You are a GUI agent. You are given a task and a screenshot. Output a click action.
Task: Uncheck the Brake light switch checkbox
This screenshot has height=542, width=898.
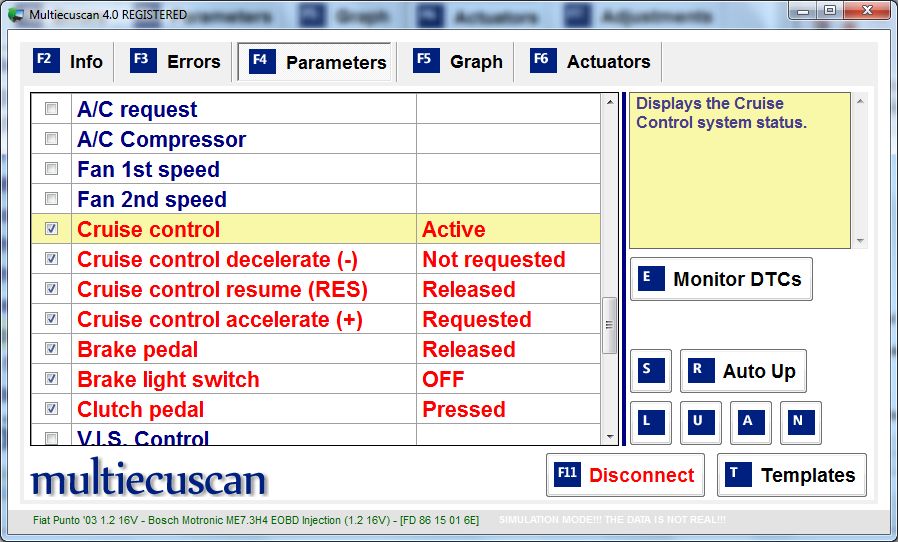pos(52,378)
